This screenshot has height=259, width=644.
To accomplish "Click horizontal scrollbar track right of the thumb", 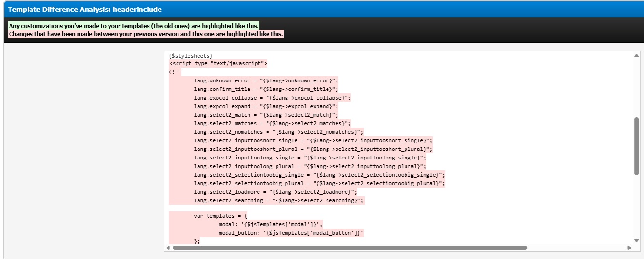I will (x=576, y=248).
